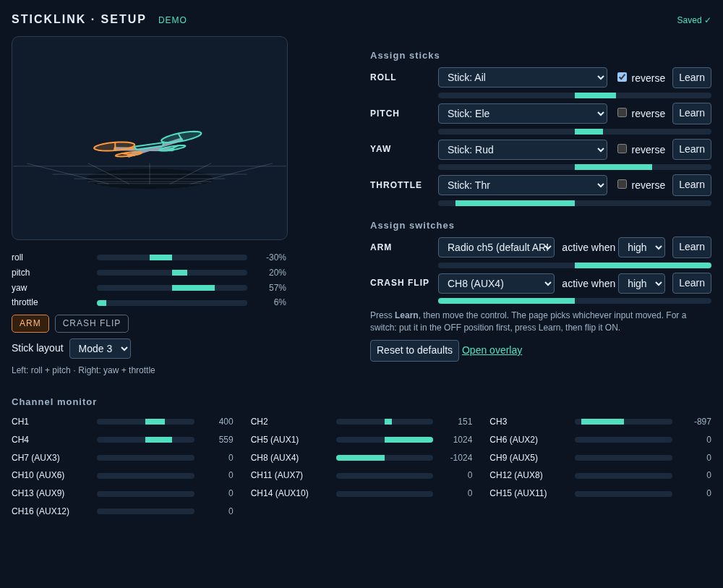Screen dimensions: 723x588
Task: Enable reverse for YAW
Action: tap(622, 148)
